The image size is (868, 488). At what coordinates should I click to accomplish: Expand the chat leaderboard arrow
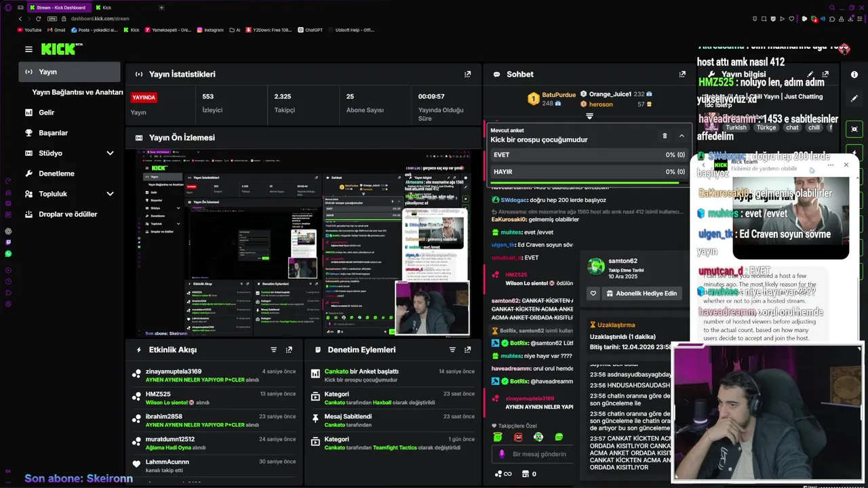click(x=589, y=117)
